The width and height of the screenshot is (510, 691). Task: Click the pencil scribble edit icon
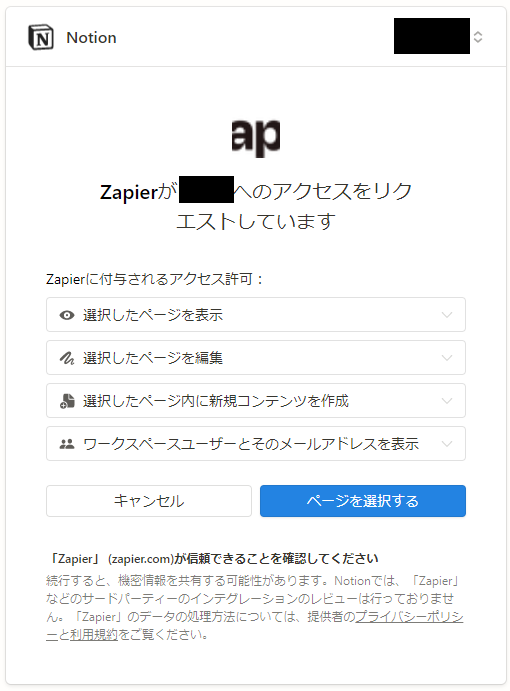(67, 358)
